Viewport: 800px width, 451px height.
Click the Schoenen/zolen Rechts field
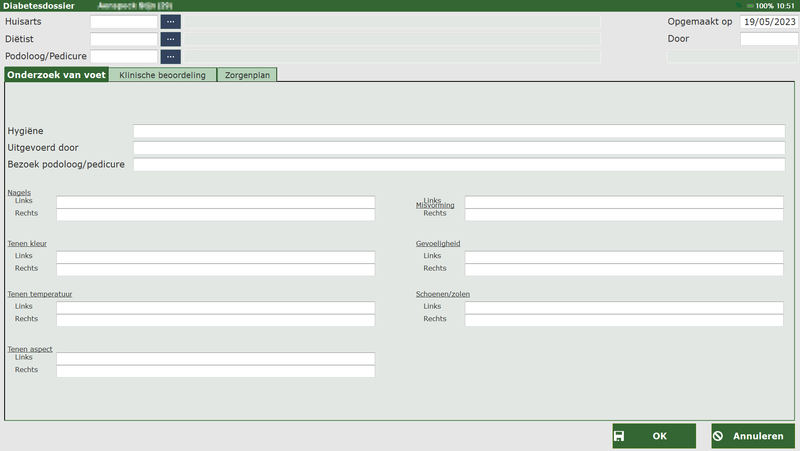click(x=624, y=320)
